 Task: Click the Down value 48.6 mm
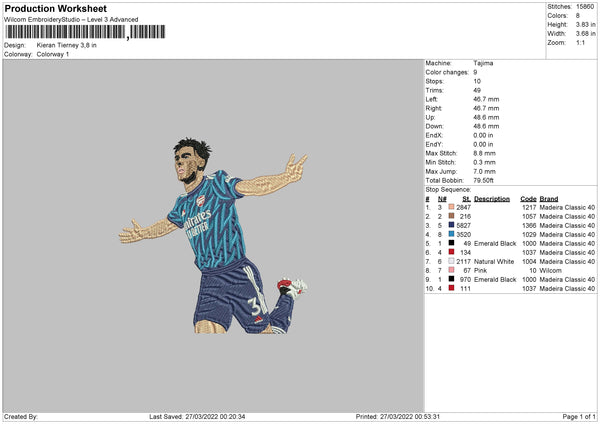click(x=486, y=126)
